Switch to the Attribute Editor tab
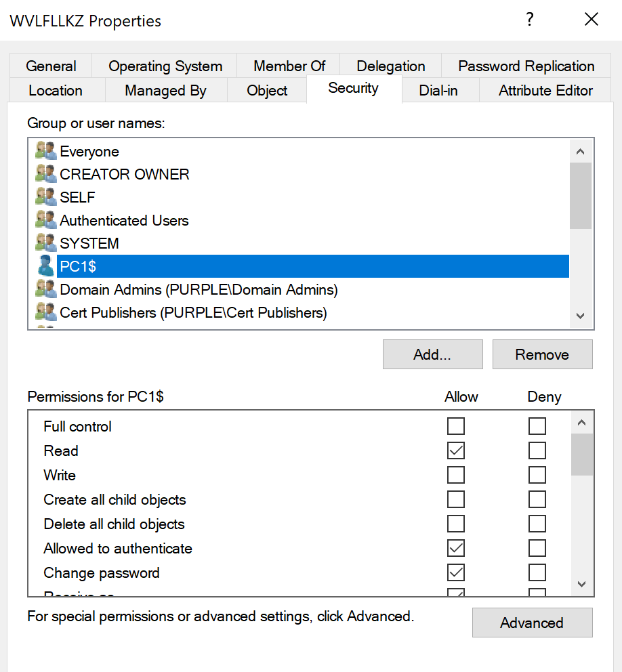Viewport: 622px width, 672px height. coord(545,91)
